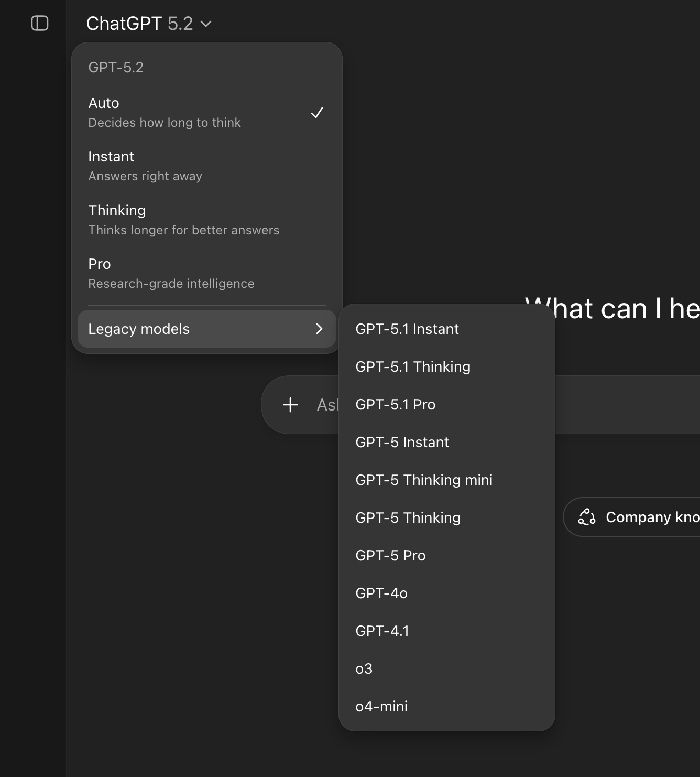This screenshot has height=777, width=700.
Task: Choose GPT-4o from legacy models
Action: click(381, 593)
